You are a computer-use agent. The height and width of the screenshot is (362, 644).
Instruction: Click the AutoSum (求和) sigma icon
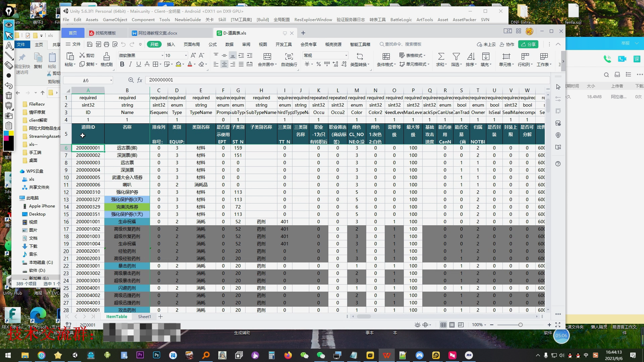click(441, 56)
